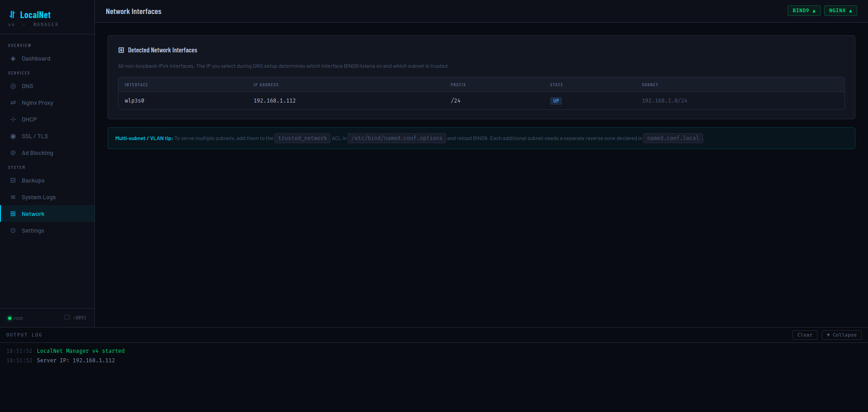
Task: Click the /etc/bind/named.conf.options path
Action: tap(397, 138)
